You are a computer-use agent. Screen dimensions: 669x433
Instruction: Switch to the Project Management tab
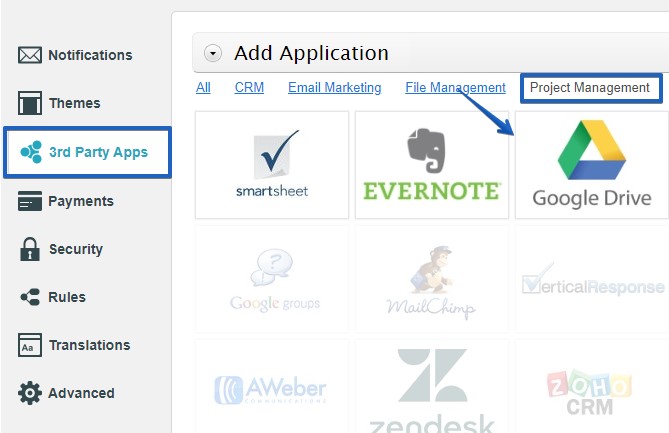(x=590, y=88)
